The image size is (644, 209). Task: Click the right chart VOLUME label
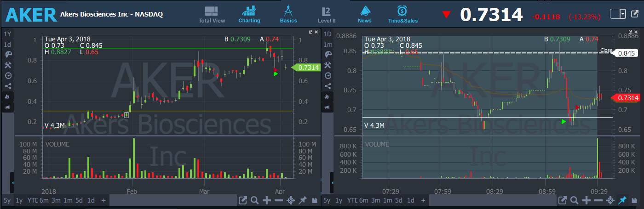click(377, 144)
